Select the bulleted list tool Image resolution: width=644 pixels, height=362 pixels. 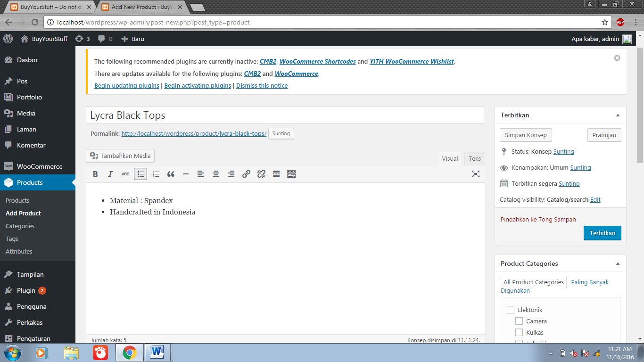point(140,174)
